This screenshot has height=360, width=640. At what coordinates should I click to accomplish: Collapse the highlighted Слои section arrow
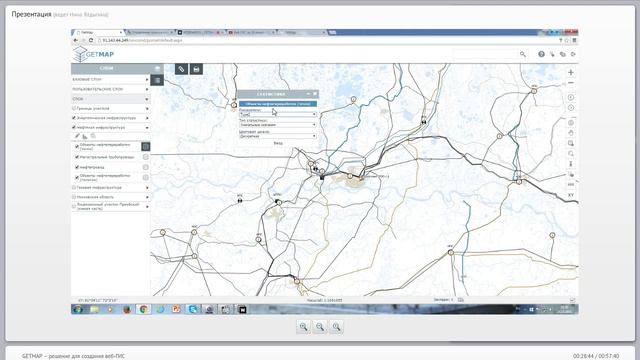coord(147,99)
